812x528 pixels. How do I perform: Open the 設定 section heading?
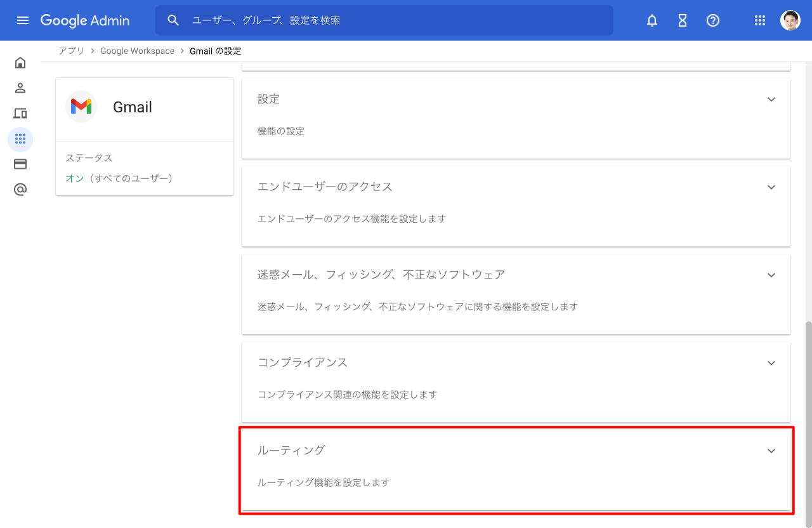(x=269, y=99)
